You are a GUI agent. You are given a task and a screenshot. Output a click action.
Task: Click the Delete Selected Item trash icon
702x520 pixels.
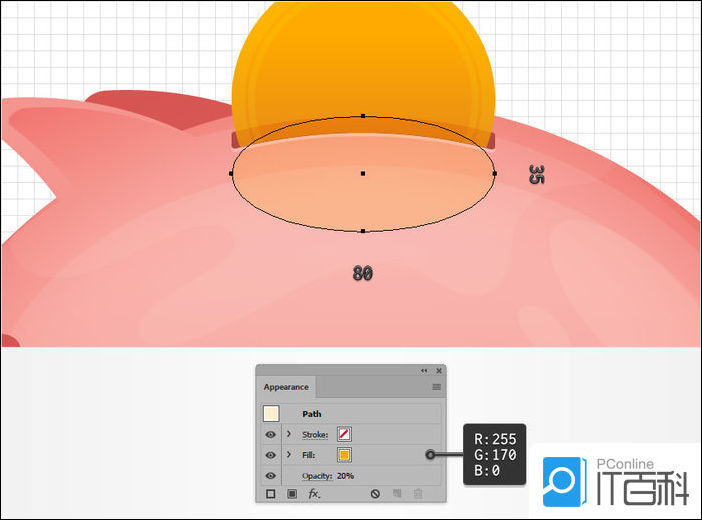pos(418,494)
